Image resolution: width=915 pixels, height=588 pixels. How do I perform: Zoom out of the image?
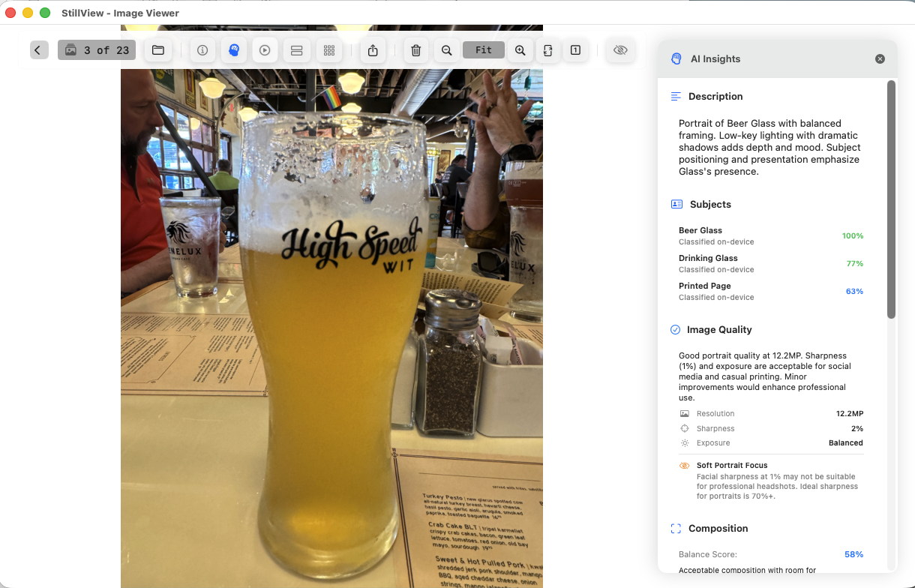pyautogui.click(x=446, y=50)
